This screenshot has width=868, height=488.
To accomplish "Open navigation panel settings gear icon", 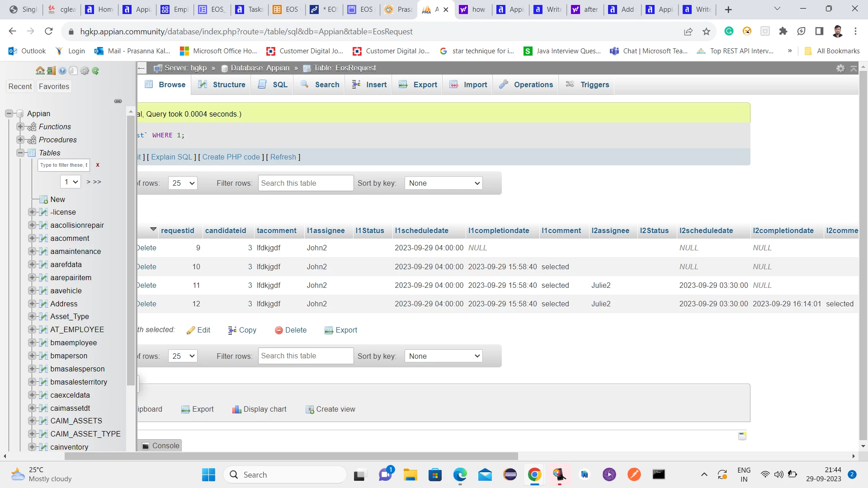I will point(85,70).
